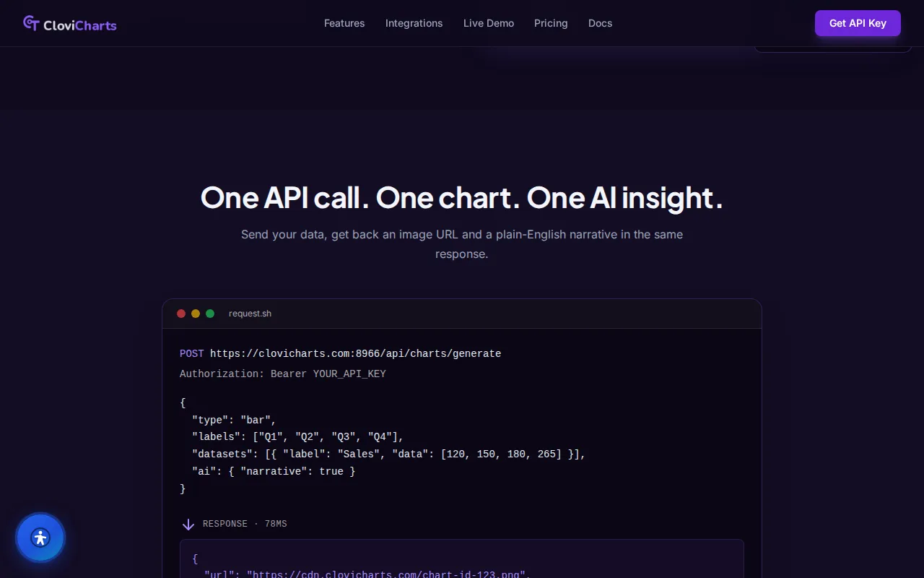Click the POST endpoint URL line
Viewport: 924px width, 578px height.
coord(340,353)
